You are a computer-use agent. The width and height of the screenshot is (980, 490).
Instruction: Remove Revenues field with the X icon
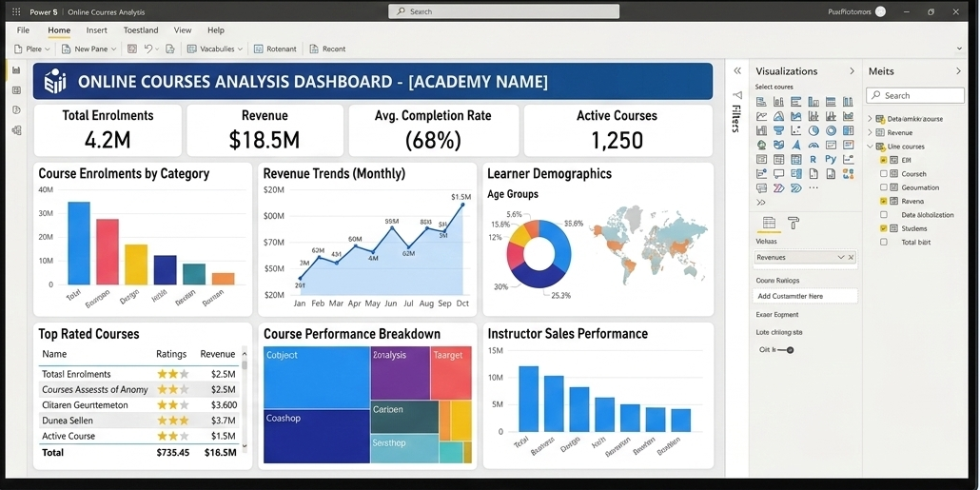click(x=851, y=258)
